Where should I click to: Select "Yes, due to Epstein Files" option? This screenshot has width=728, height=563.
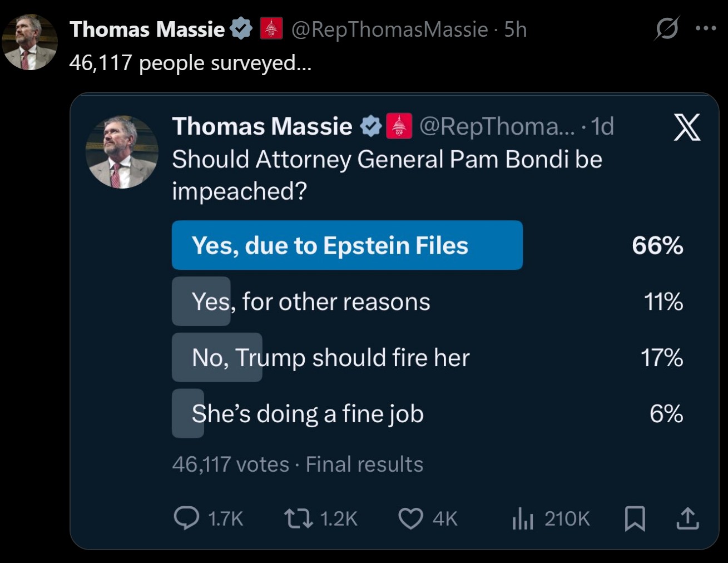(347, 245)
